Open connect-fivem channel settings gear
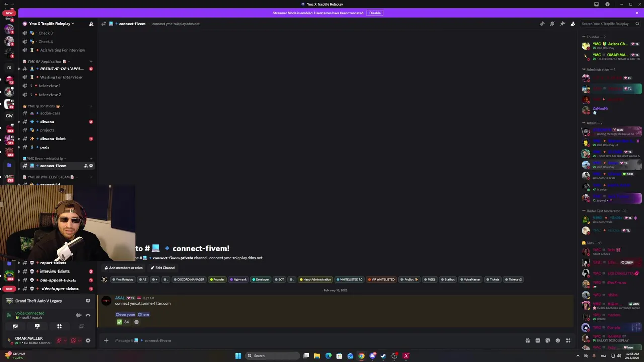The width and height of the screenshot is (644, 362). tap(91, 166)
